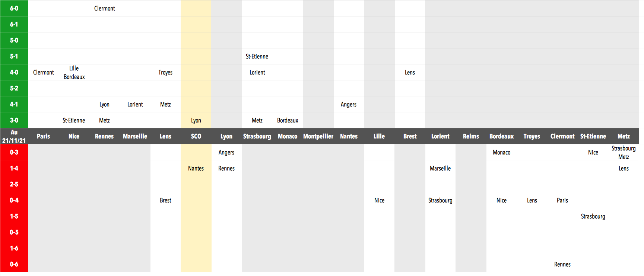Select St-Etienne in the 5-1 row
644x276 pixels.
tap(257, 57)
